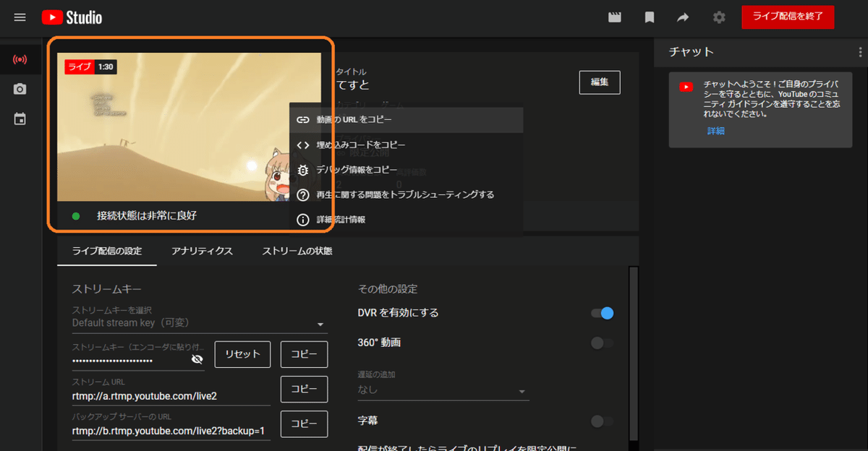
Task: Disable the DVR を有効にする toggle
Action: (x=603, y=313)
